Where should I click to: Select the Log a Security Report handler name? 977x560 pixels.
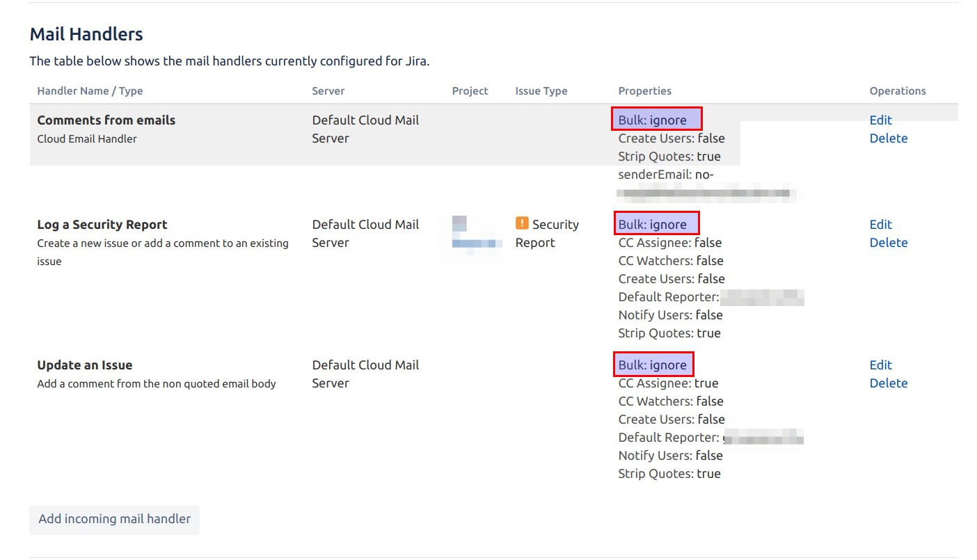click(x=102, y=225)
